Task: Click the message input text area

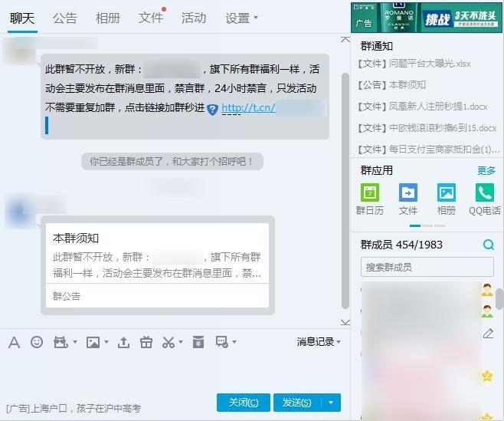Action: [x=174, y=370]
